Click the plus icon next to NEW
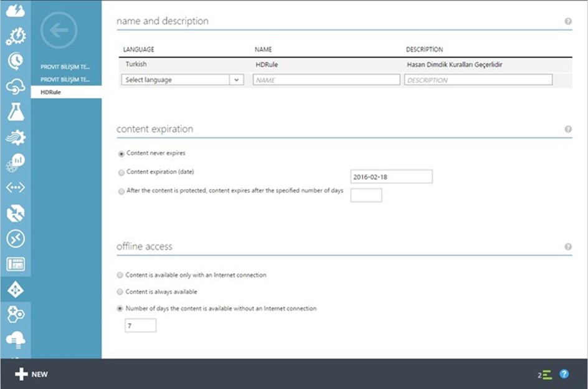 [x=21, y=374]
